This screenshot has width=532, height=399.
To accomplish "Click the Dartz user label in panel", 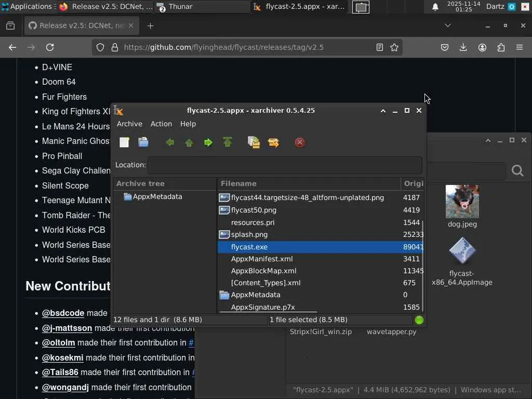I will (495, 6).
